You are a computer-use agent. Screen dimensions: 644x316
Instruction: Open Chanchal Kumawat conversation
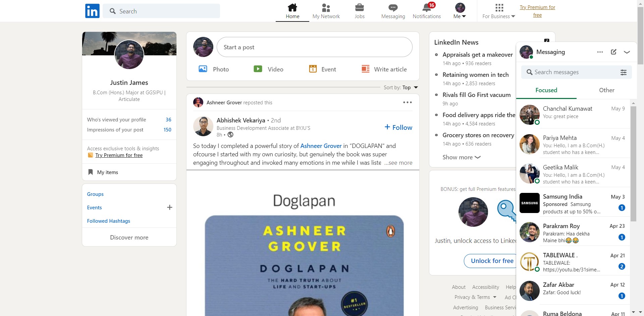pos(573,114)
